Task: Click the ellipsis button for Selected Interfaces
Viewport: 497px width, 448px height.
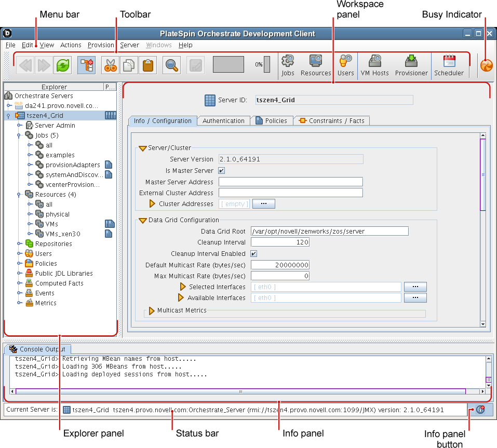Action: tap(415, 287)
